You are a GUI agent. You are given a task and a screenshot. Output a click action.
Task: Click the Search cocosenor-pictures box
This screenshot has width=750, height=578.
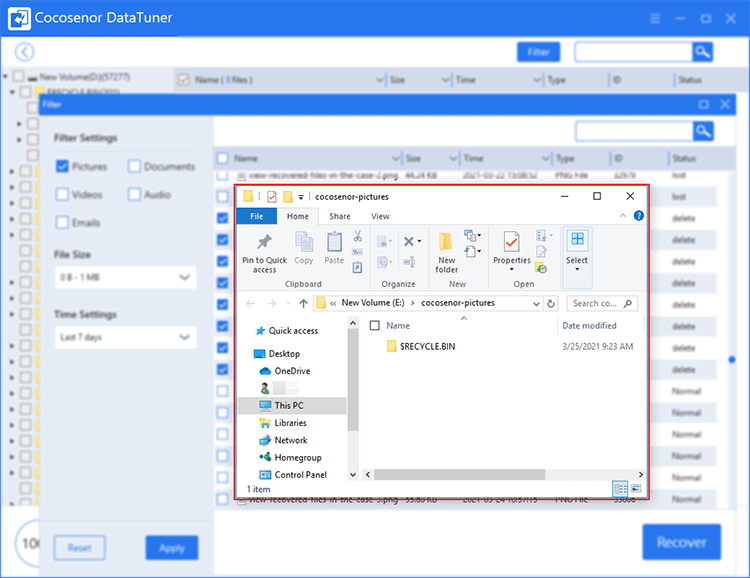tap(602, 303)
